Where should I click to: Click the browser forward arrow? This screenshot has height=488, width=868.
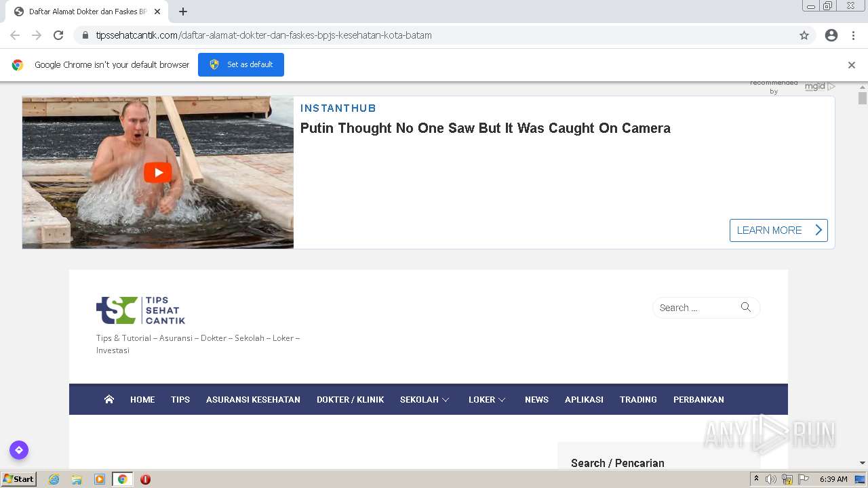[x=37, y=35]
